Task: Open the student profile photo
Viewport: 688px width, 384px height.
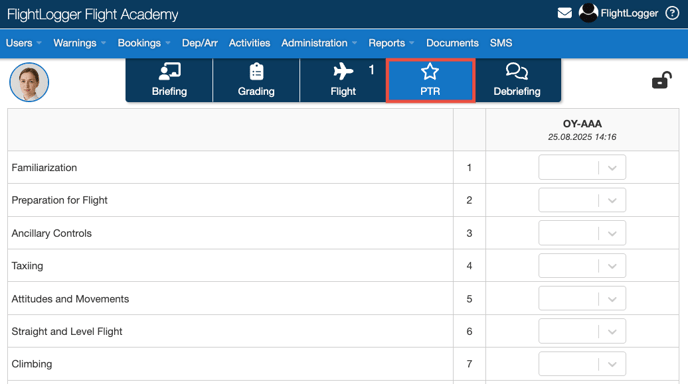Action: tap(29, 82)
